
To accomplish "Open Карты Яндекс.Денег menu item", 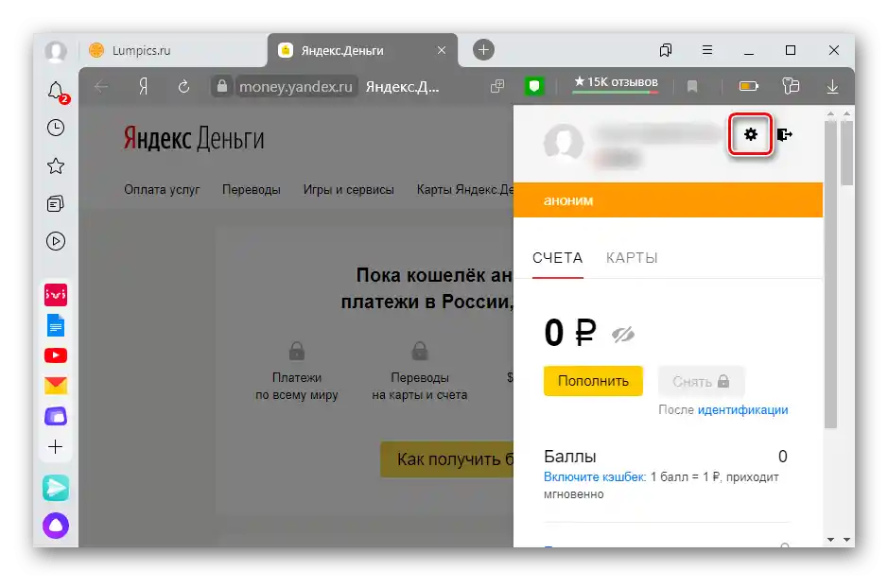I will coord(465,190).
